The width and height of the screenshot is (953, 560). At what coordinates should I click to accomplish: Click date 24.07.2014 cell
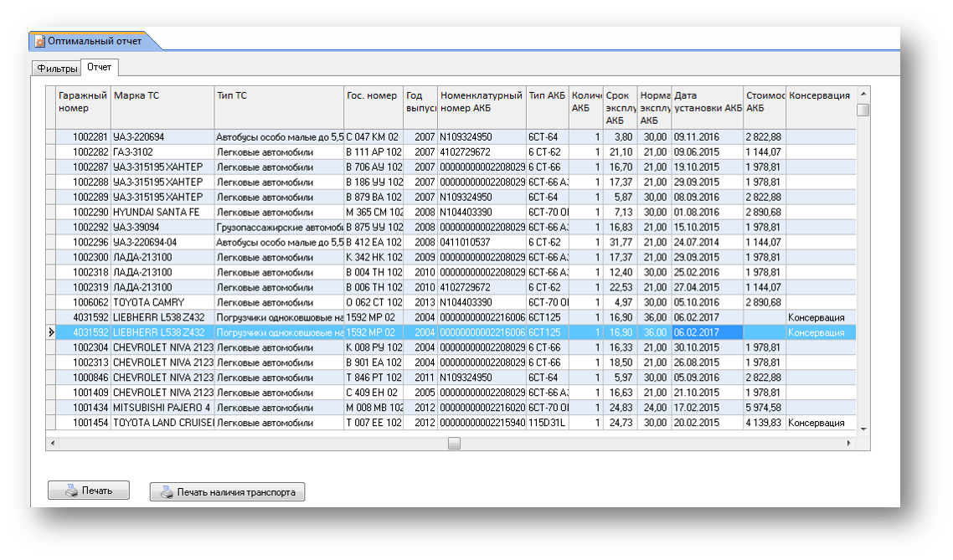point(708,243)
